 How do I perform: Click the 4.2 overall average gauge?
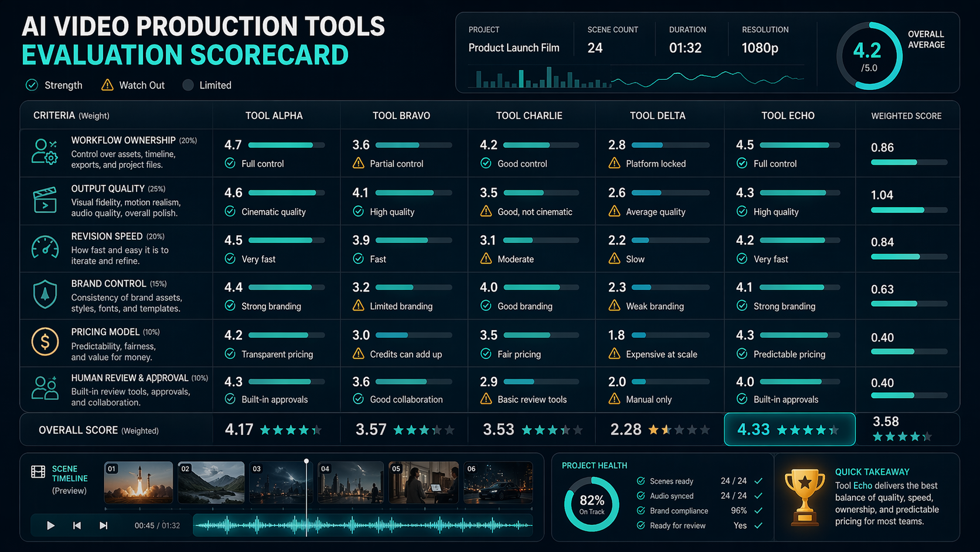(x=869, y=56)
